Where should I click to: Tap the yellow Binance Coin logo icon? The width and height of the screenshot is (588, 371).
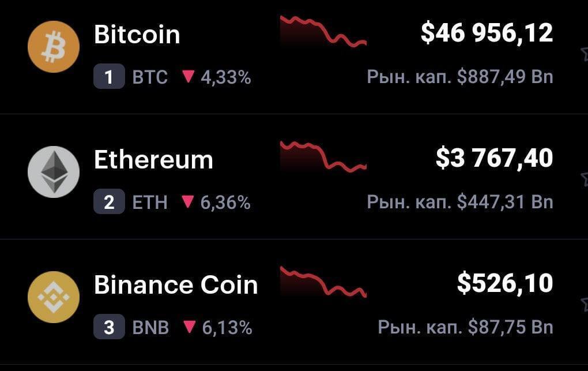click(x=53, y=297)
